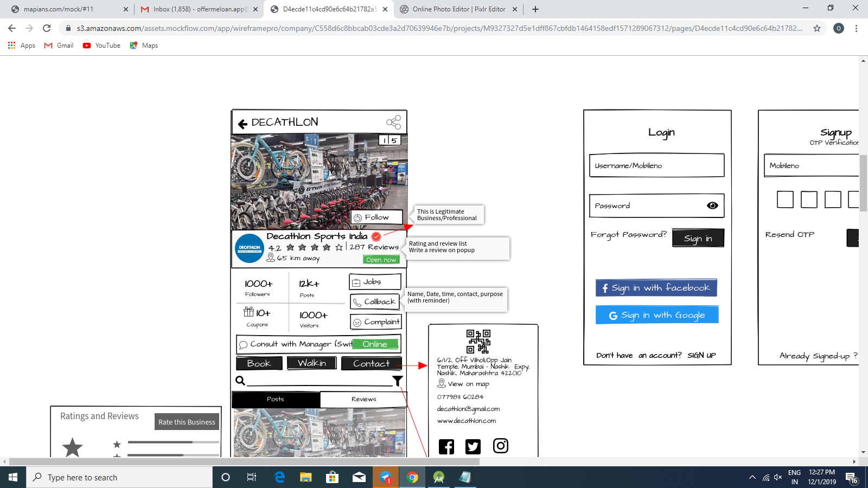The height and width of the screenshot is (488, 868).
Task: Click Sign in with Google
Action: (657, 315)
